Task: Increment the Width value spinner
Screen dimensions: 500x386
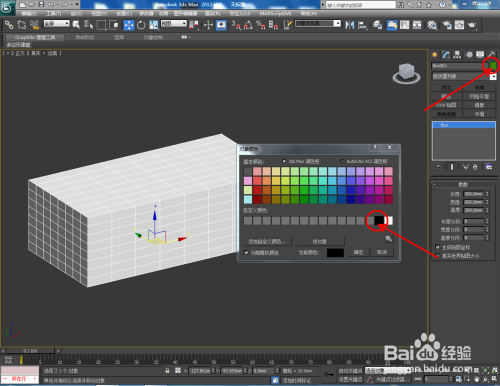Action: [x=487, y=201]
